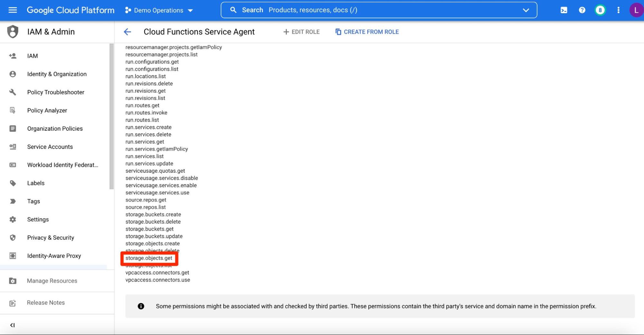Open Identity-Aware Proxy
This screenshot has height=335, width=644.
coord(54,256)
